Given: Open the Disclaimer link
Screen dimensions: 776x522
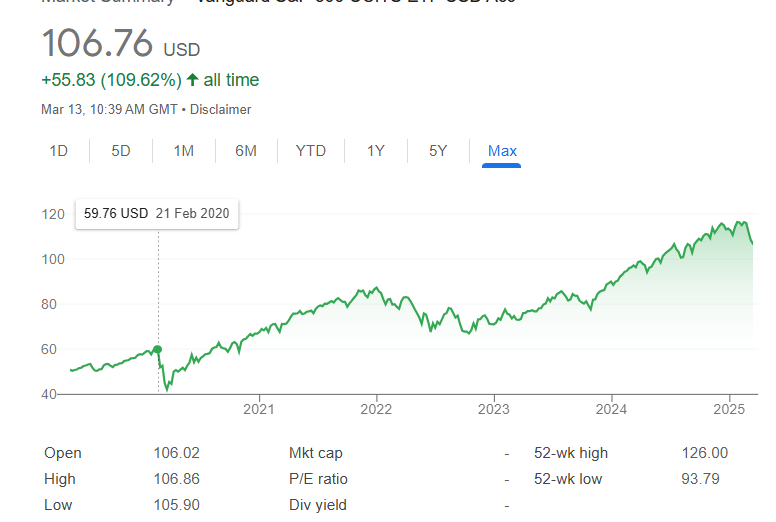Looking at the screenshot, I should click(x=220, y=109).
